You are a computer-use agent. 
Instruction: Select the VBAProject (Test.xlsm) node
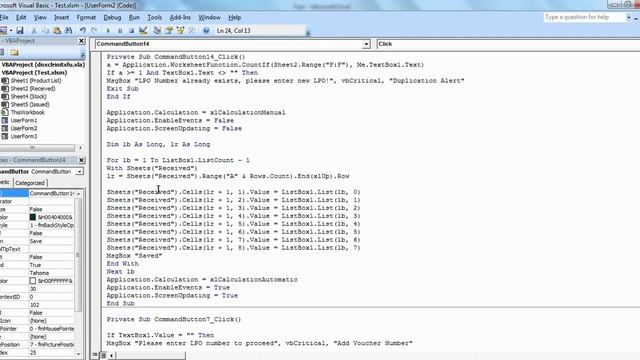34,73
